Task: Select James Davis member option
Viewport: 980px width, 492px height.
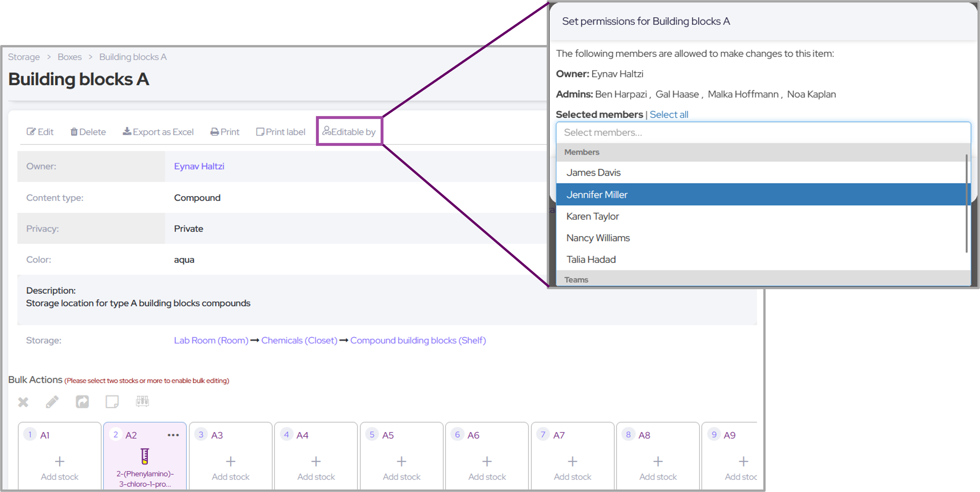Action: pos(593,173)
